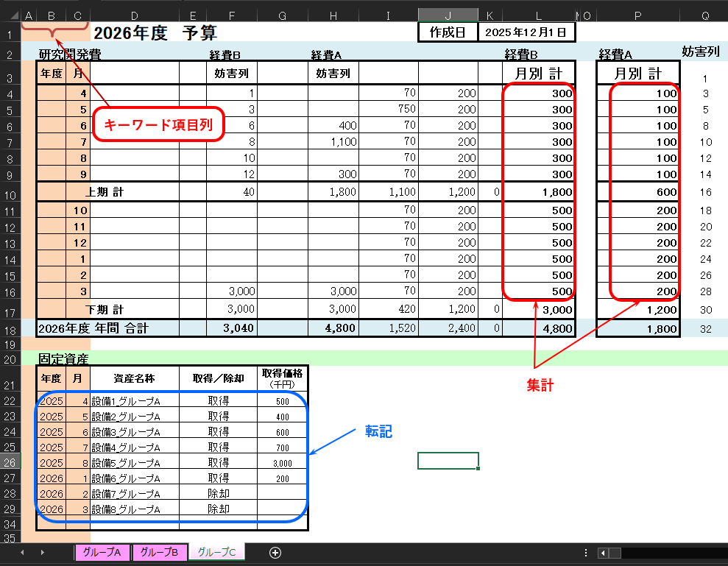Click the 月別 計 header in column P

(638, 74)
